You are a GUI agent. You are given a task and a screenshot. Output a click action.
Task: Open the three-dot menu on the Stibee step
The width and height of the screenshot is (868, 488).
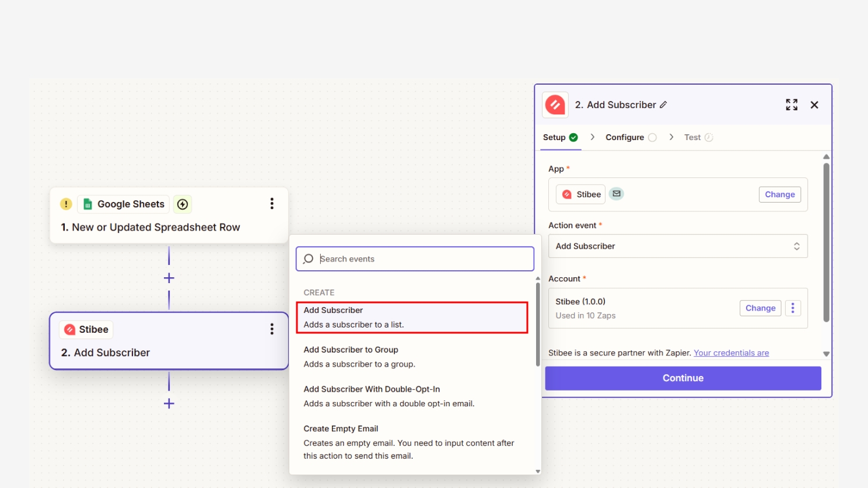[272, 329]
